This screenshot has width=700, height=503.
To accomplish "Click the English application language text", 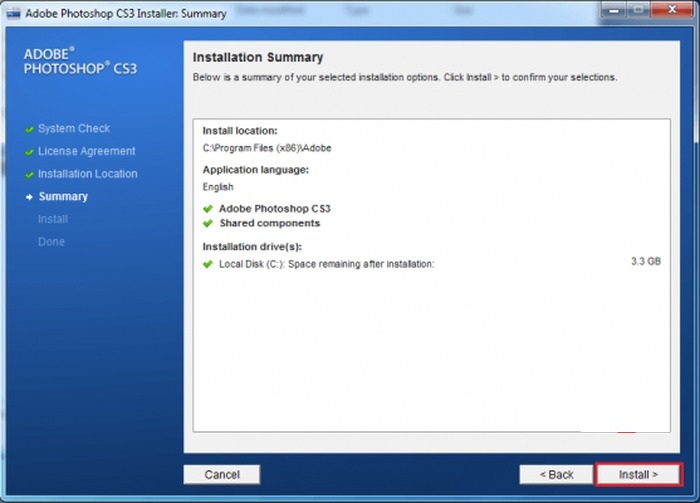I will click(x=218, y=187).
